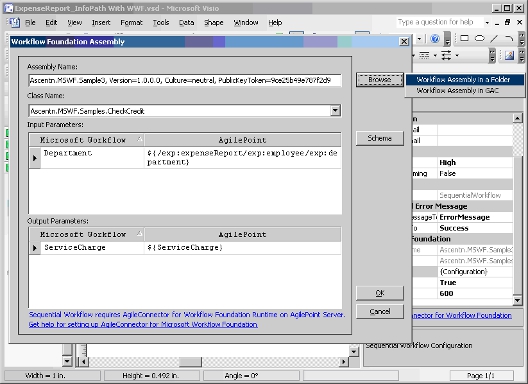Select the Arc drawing tool

(x=509, y=38)
